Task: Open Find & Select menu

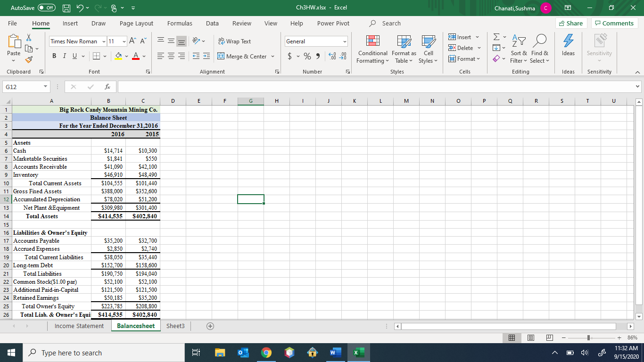Action: [539, 49]
